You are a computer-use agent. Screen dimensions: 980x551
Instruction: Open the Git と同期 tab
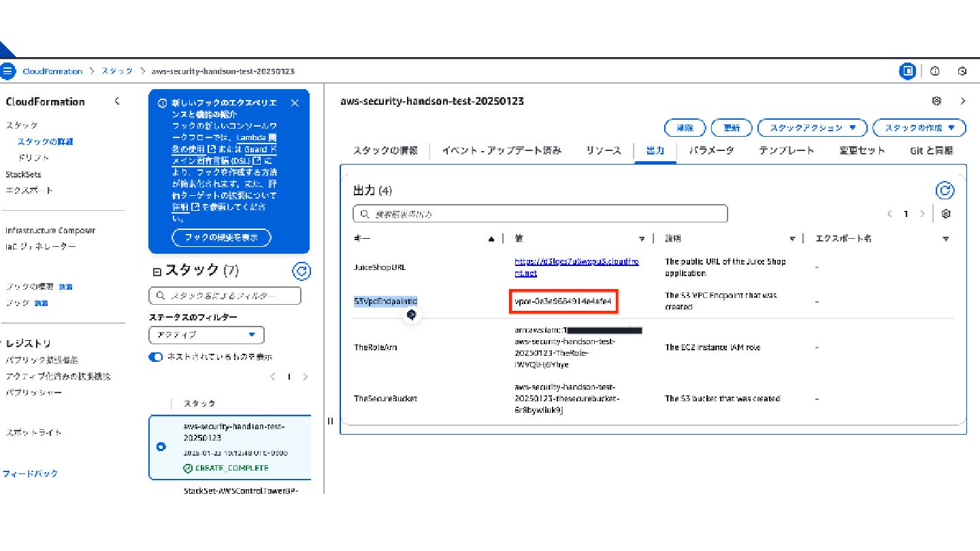(931, 150)
